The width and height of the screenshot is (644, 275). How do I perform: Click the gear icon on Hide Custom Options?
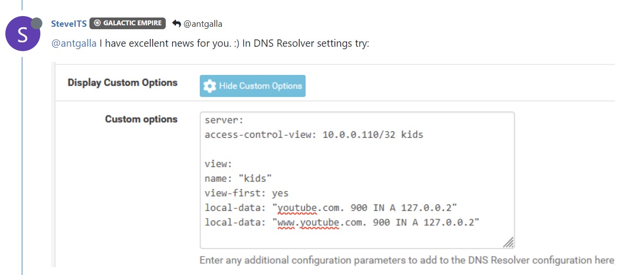pos(210,86)
